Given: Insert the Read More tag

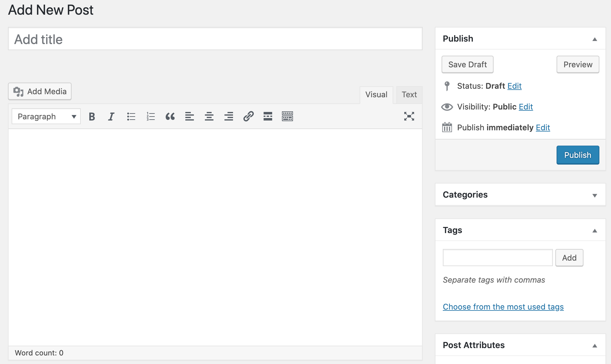Looking at the screenshot, I should pos(268,117).
